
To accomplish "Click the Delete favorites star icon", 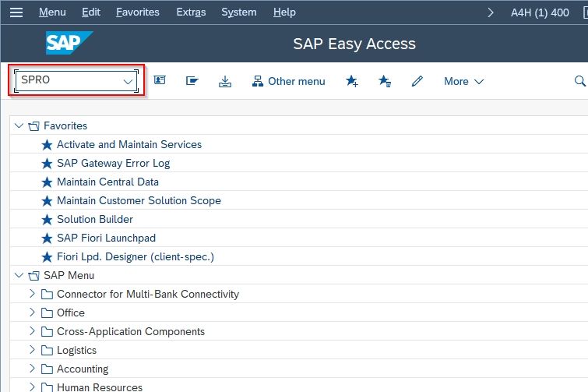I will point(385,80).
